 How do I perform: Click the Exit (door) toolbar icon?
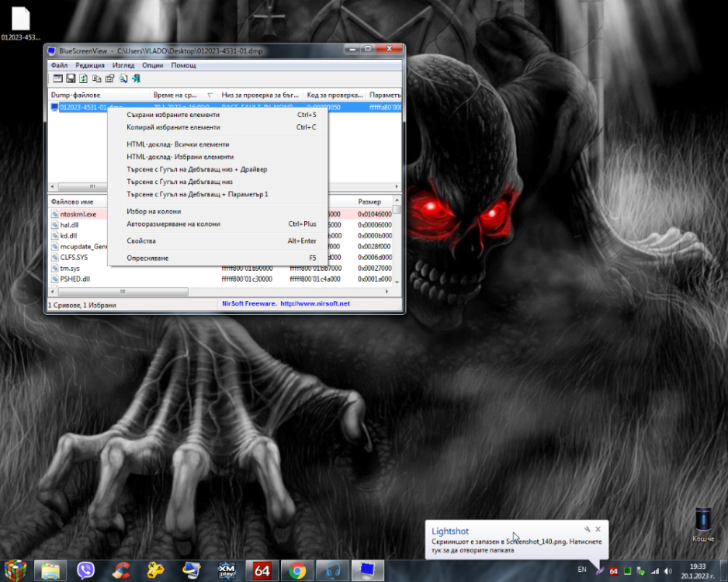coord(137,78)
